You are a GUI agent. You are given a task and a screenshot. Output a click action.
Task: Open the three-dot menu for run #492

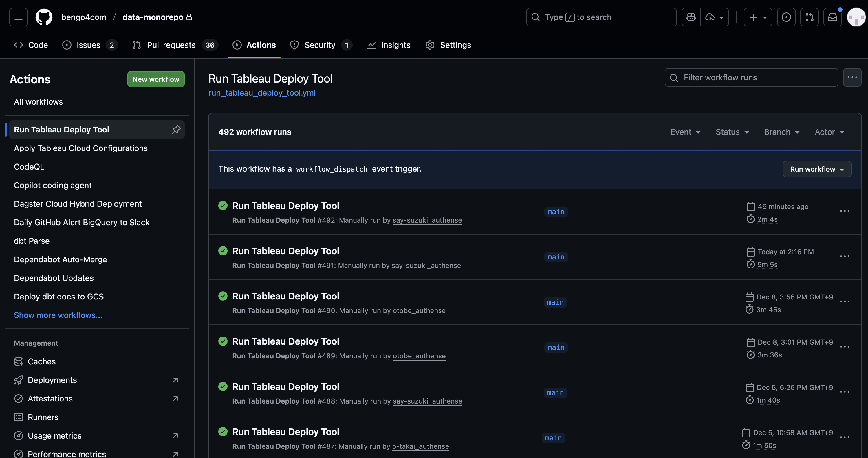tap(845, 211)
